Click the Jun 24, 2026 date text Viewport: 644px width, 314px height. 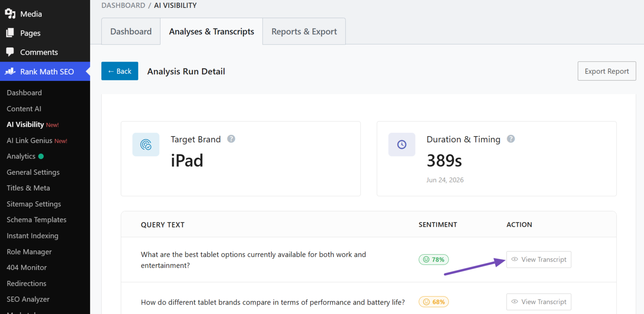445,180
